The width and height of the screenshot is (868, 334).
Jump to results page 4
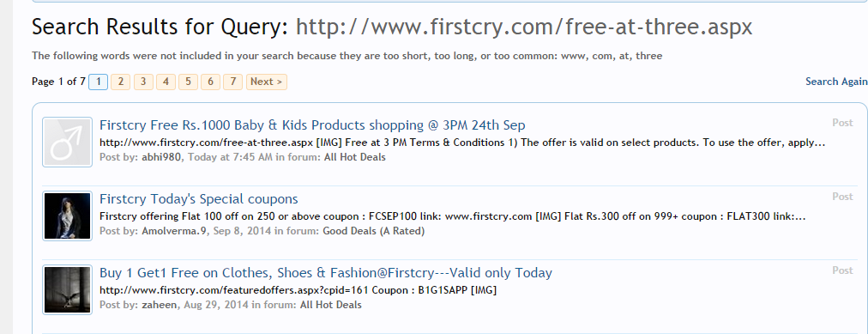(x=166, y=82)
